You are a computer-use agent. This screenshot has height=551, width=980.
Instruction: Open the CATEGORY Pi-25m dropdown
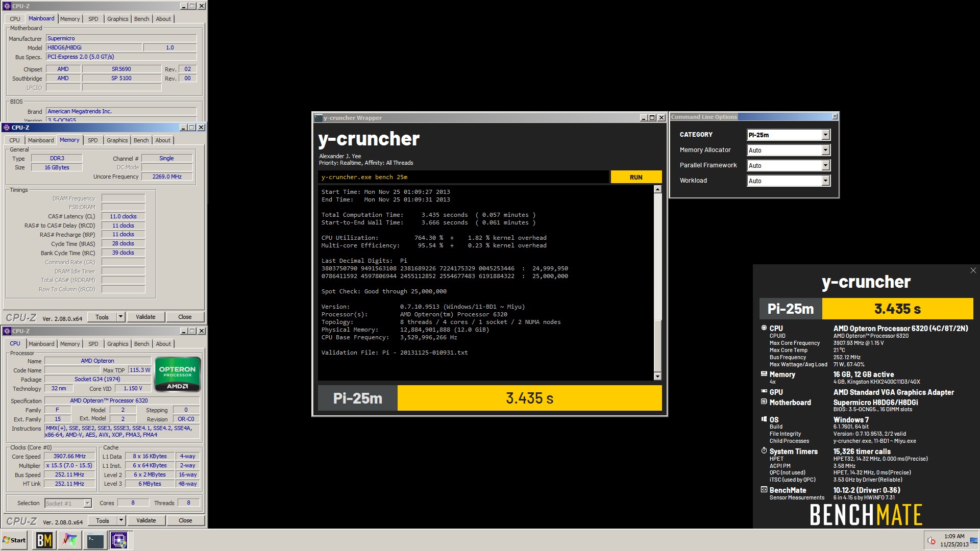click(x=825, y=135)
